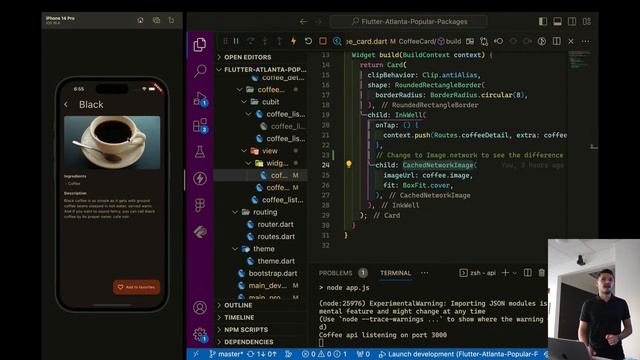Screen dimensions: 640x360
Task: Open the new-terminal launch profile dropdown
Action: [x=515, y=273]
